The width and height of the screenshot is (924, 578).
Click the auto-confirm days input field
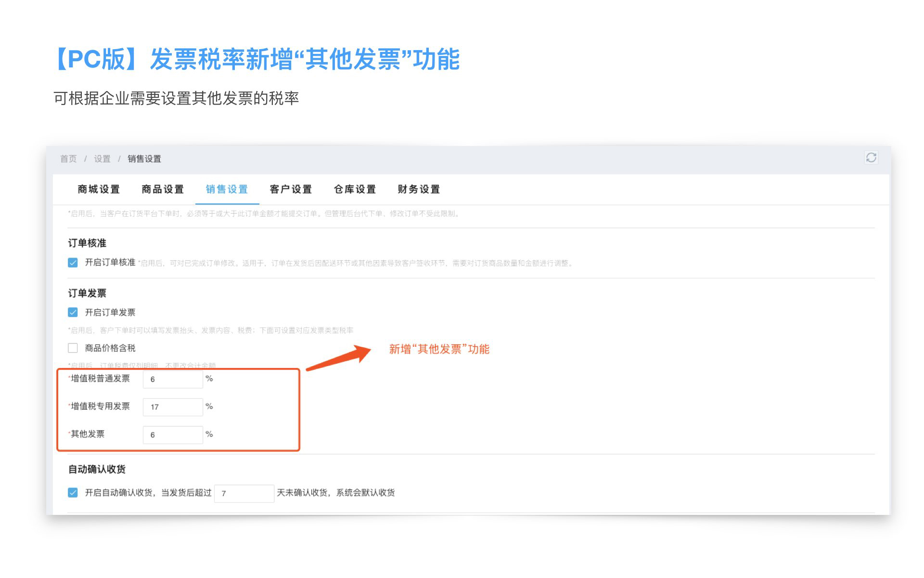point(244,493)
